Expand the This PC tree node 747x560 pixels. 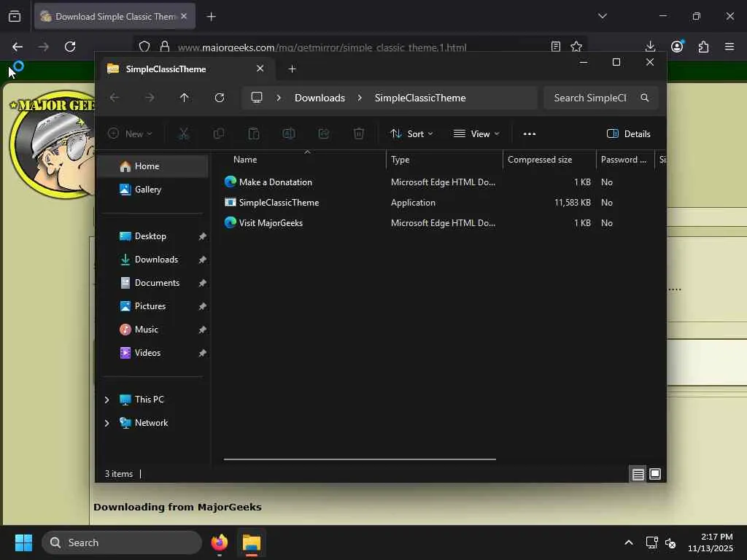point(107,400)
